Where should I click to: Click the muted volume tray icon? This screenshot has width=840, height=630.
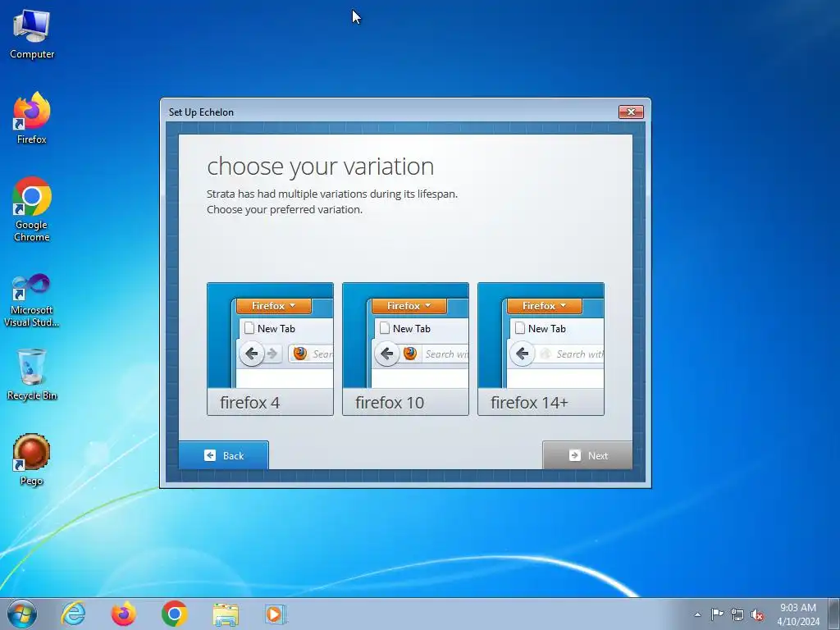point(757,614)
